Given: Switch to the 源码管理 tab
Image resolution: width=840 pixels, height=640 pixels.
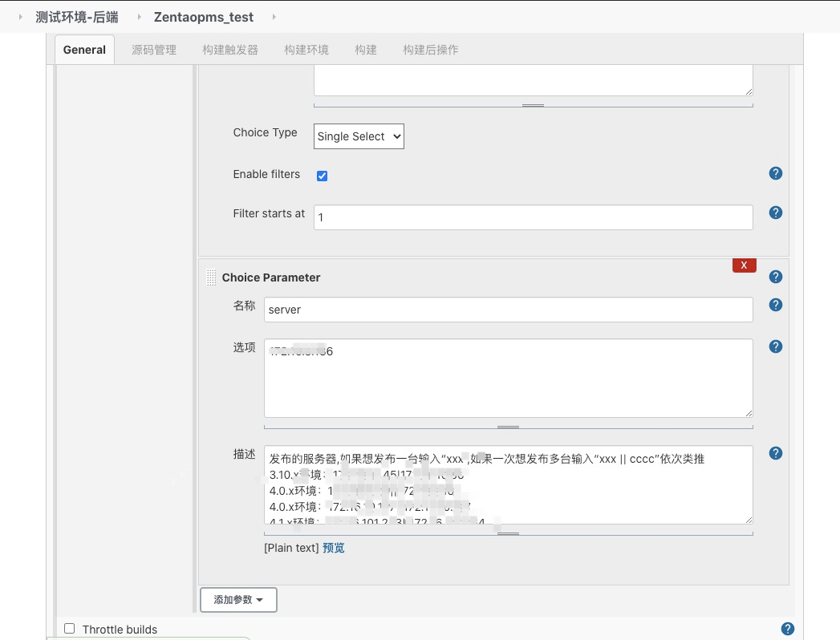Looking at the screenshot, I should point(154,50).
